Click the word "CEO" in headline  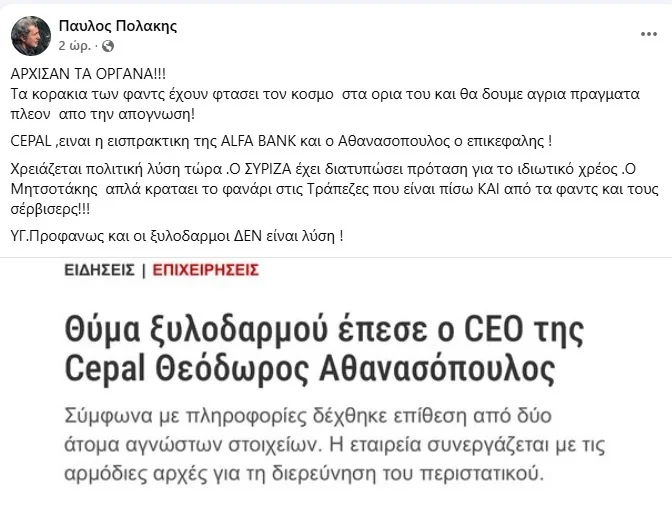(470, 330)
